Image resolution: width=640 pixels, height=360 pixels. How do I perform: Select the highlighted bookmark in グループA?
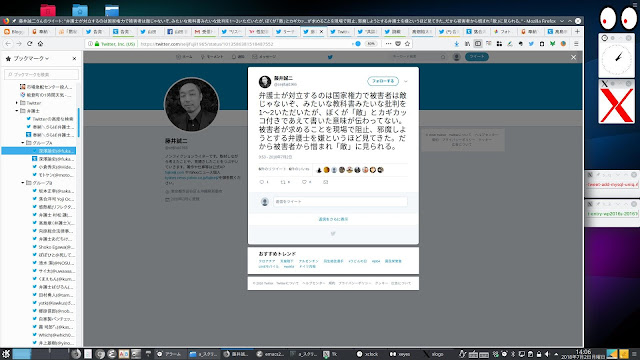[39, 151]
